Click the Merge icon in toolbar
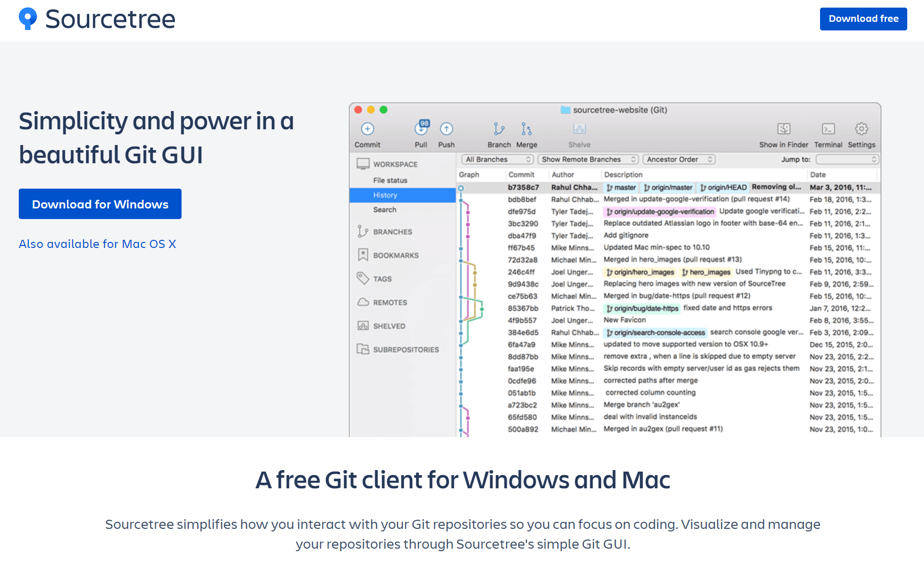The image size is (924, 573). pos(526,129)
